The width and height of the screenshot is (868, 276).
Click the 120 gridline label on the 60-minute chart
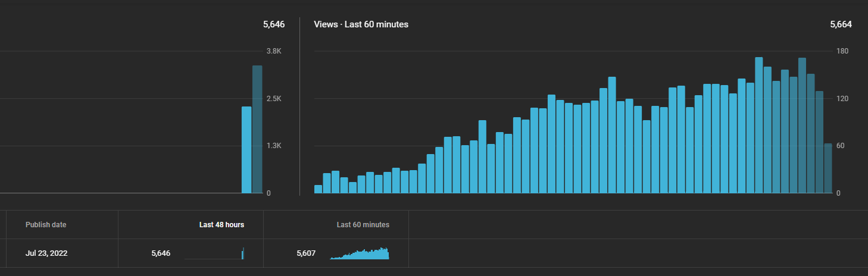tap(842, 99)
